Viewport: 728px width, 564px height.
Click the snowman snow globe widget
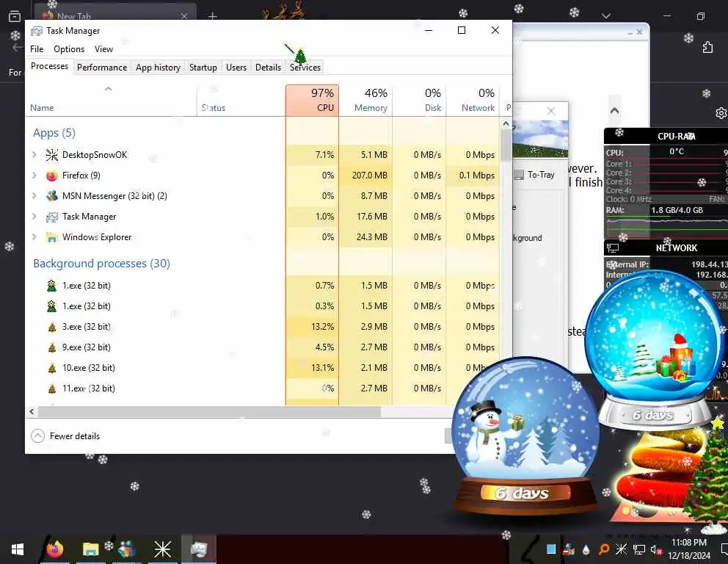coord(525,437)
